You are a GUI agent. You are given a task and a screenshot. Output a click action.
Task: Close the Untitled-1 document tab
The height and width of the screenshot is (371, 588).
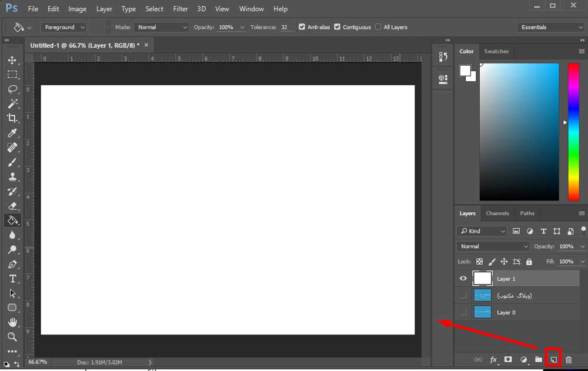pyautogui.click(x=146, y=45)
